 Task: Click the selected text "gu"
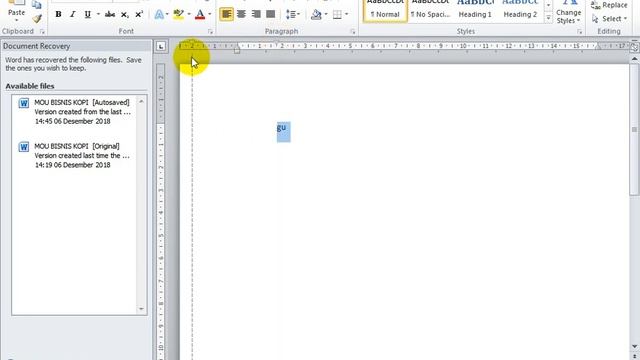(x=282, y=128)
